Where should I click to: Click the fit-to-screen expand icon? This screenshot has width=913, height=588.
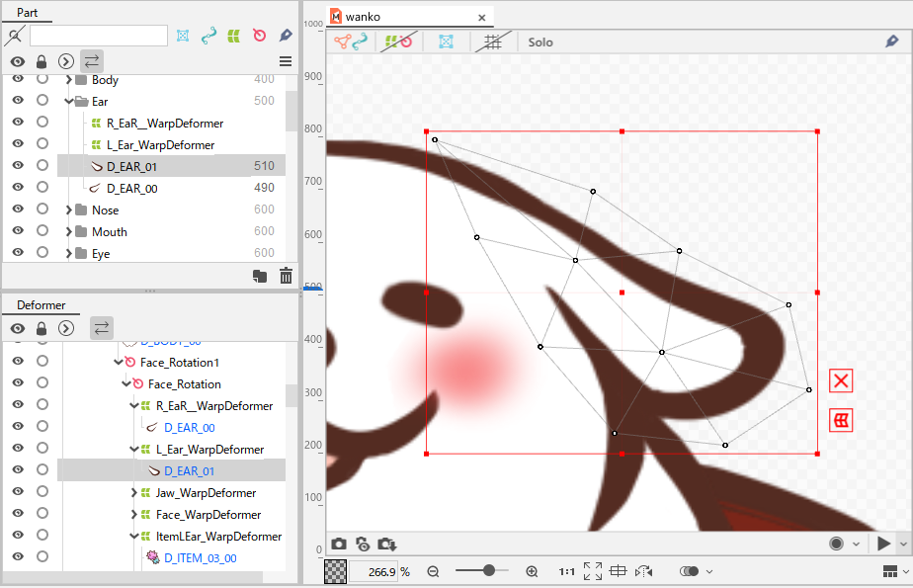(x=593, y=571)
